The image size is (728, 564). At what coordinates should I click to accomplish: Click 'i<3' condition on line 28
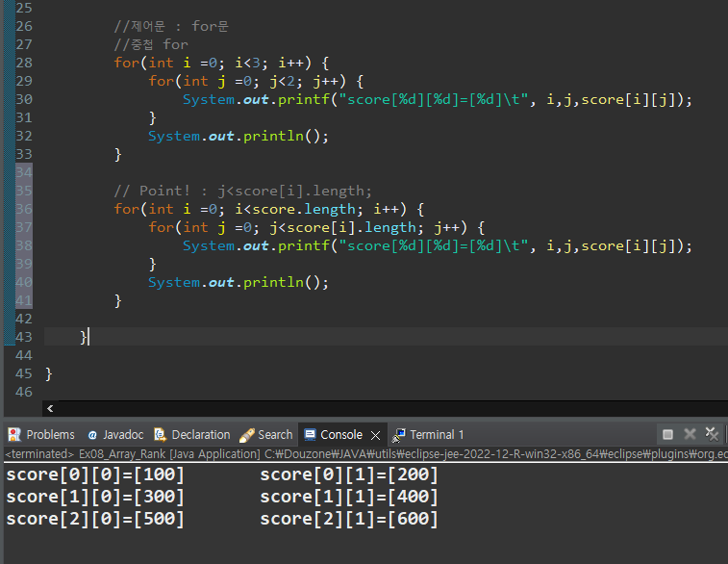(x=248, y=63)
